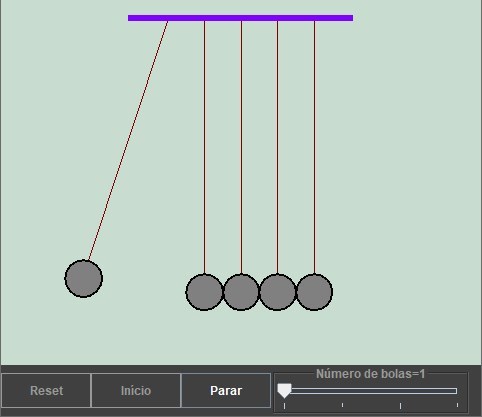Stop the simulation with Parar

[x=226, y=390]
